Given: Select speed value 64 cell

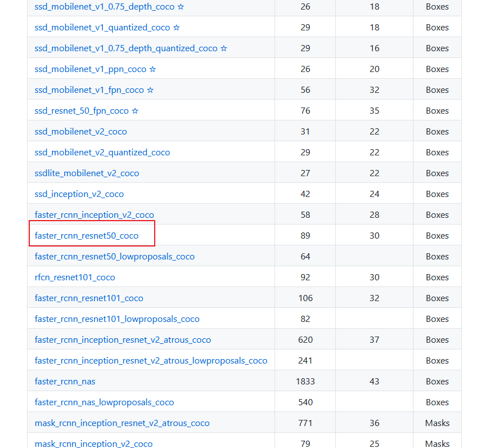Looking at the screenshot, I should (305, 257).
